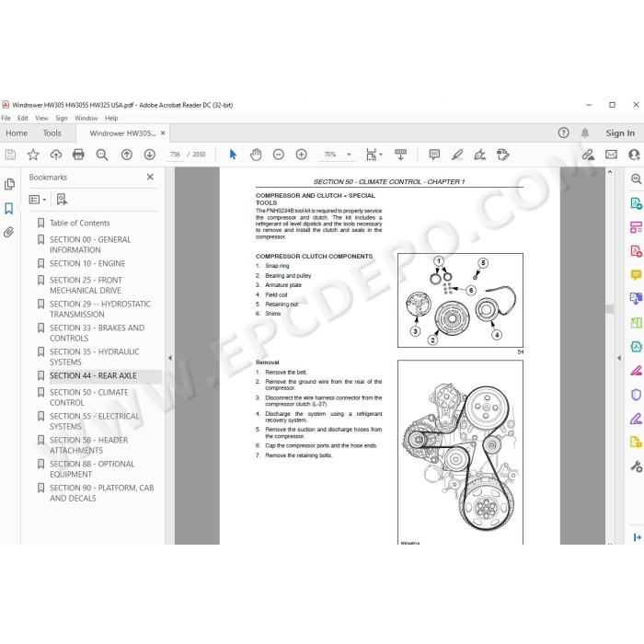The image size is (644, 644).
Task: Open the Window menu
Action: coord(86,119)
